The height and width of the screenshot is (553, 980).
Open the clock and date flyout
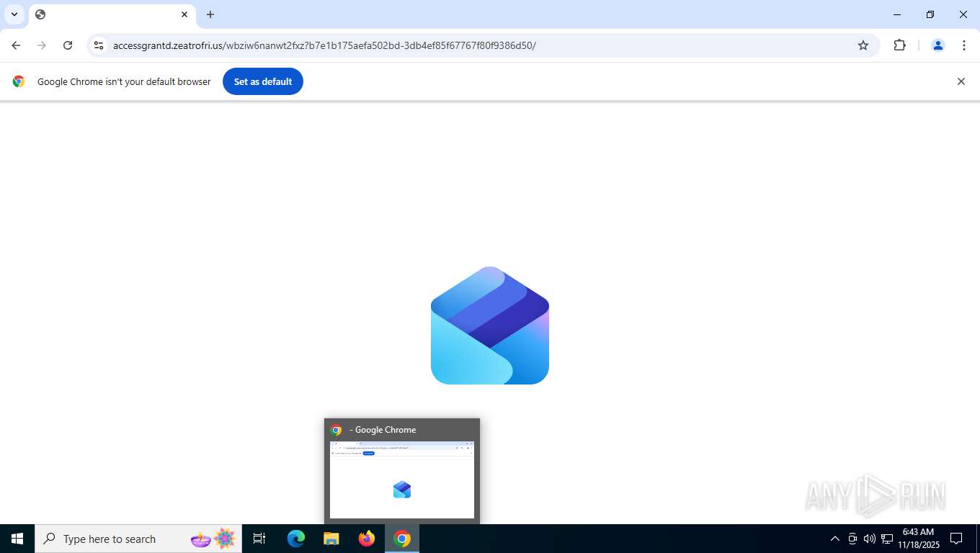918,539
